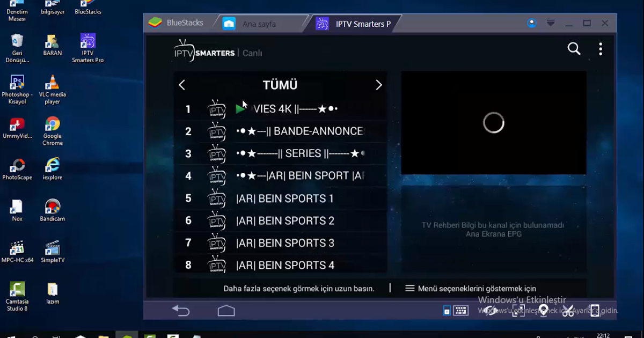Select channel 2 BANDE-ANNONCE row
Screen dimensions: 644x338
pyautogui.click(x=280, y=131)
